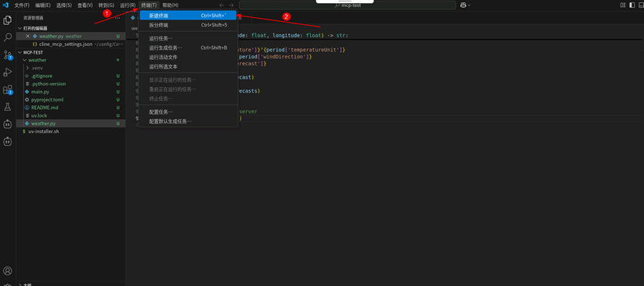Select 运行生成任务 menu entry
Viewport: 644px width, 286px height.
coord(188,48)
